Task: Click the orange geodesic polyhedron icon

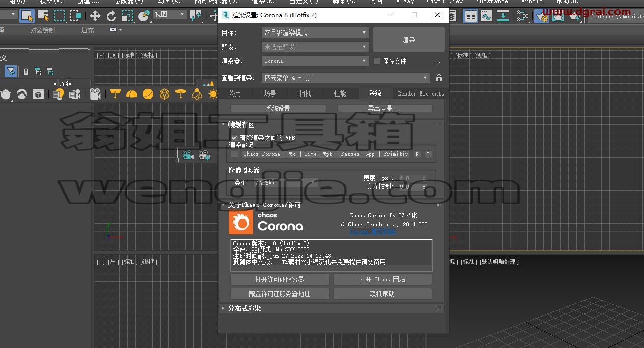Action: (164, 94)
